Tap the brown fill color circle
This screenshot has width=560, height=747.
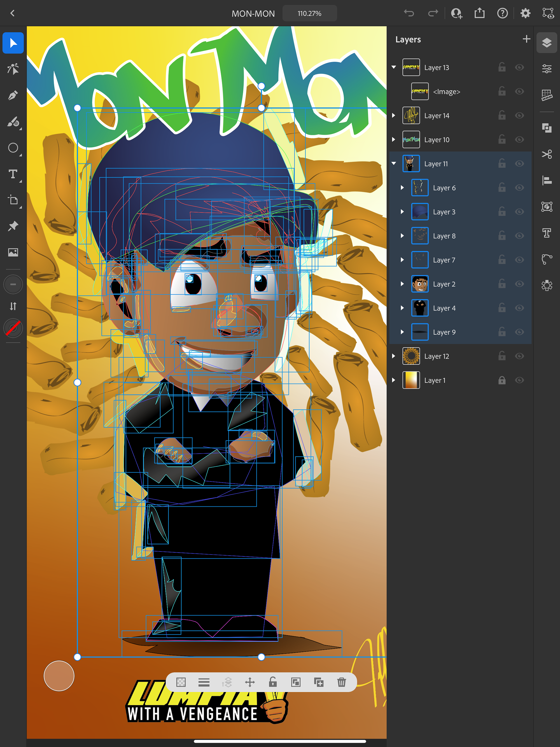pos(59,676)
